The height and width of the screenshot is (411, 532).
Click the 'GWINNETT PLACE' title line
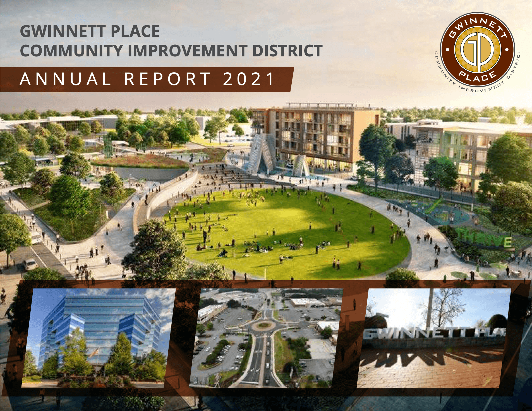pyautogui.click(x=90, y=31)
